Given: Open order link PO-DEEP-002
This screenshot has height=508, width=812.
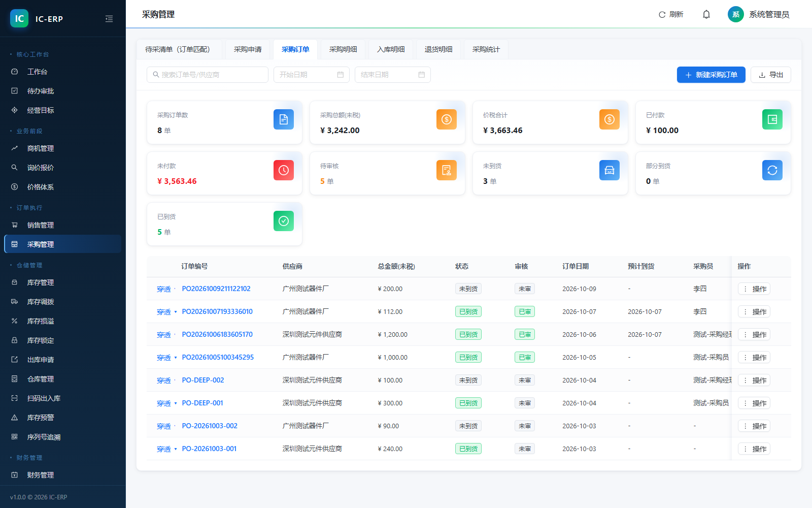Looking at the screenshot, I should pos(203,380).
